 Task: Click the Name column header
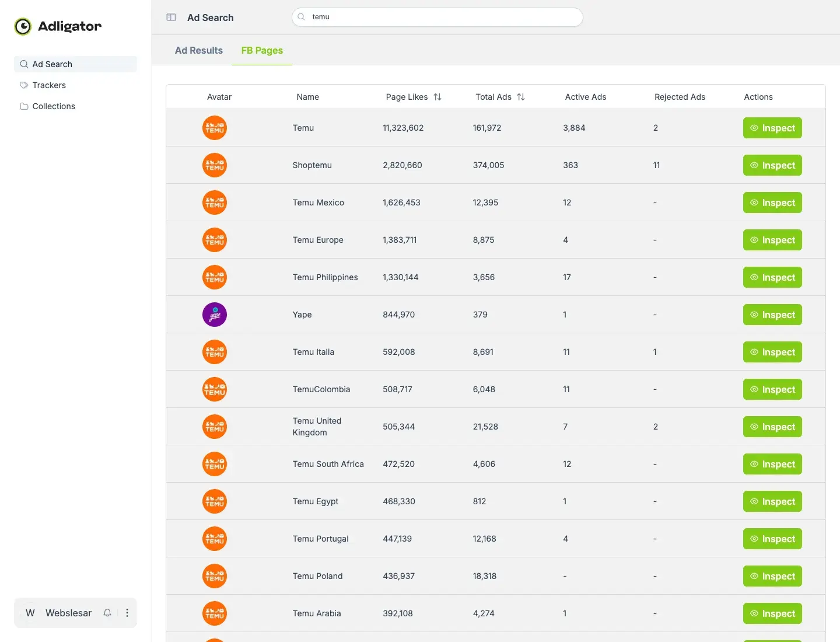click(308, 97)
